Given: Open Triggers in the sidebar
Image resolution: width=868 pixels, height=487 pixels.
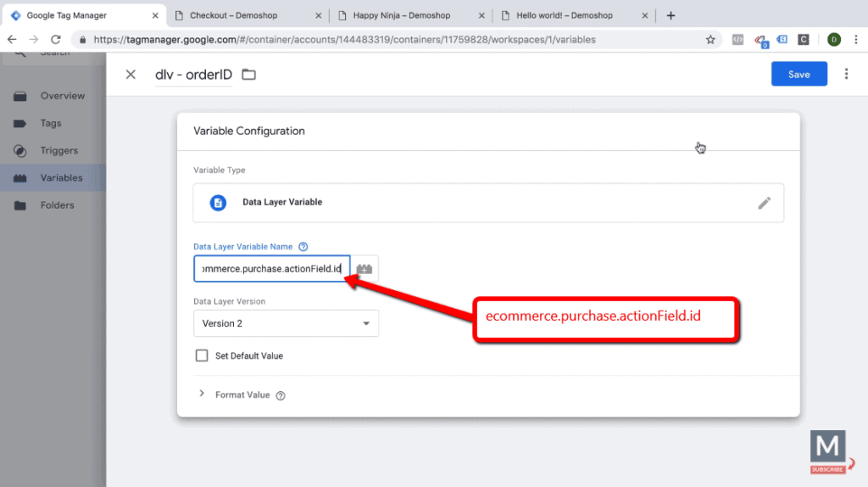Looking at the screenshot, I should 58,151.
